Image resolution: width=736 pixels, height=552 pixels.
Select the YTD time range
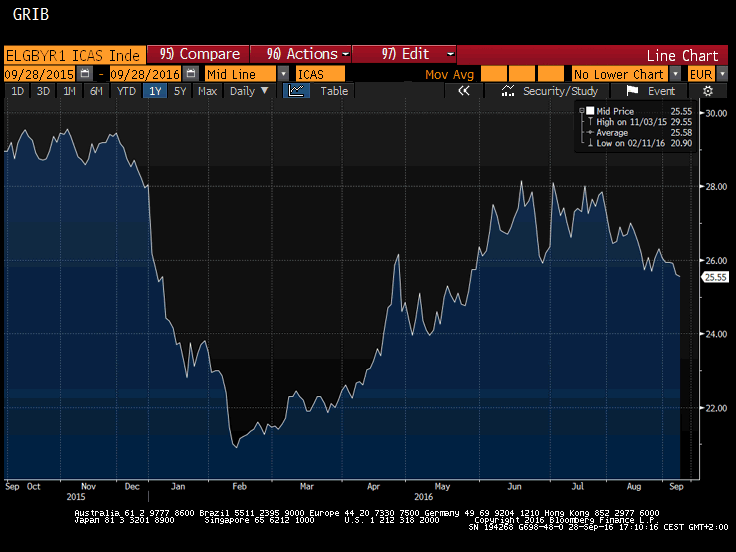point(126,91)
